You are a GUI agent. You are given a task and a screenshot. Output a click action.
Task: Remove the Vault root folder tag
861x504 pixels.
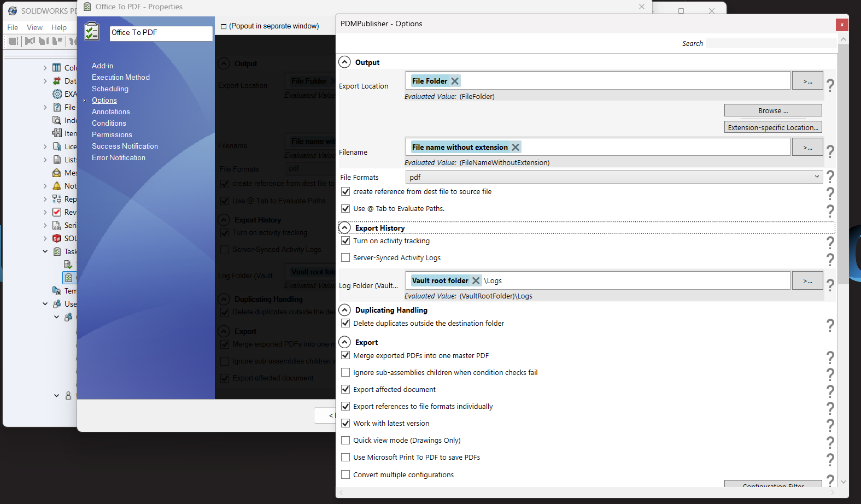coord(476,280)
